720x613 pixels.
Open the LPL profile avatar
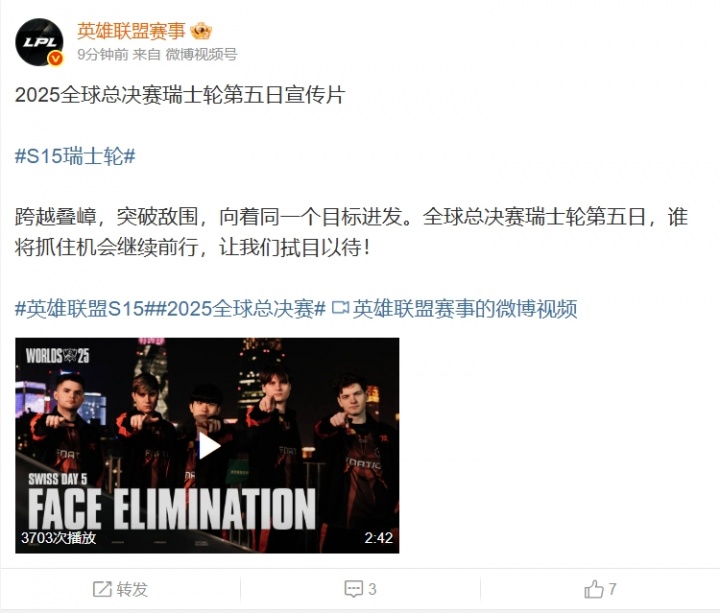click(39, 42)
